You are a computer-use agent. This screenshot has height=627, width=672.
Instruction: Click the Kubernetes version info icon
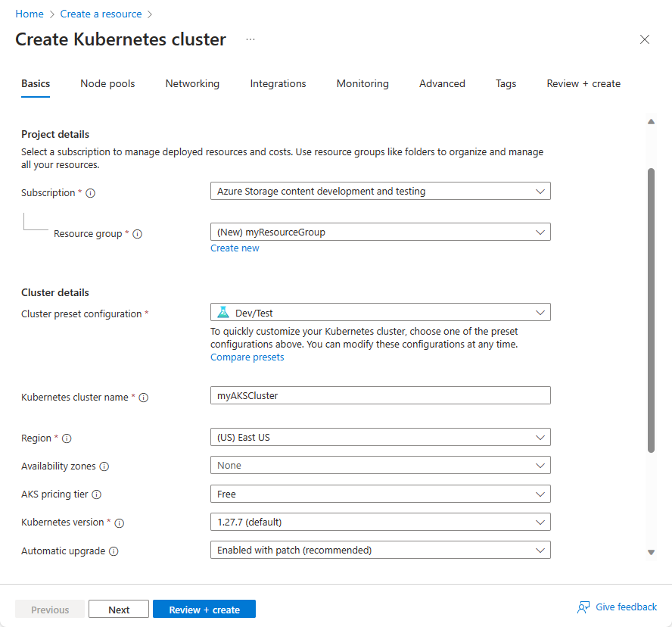(119, 522)
